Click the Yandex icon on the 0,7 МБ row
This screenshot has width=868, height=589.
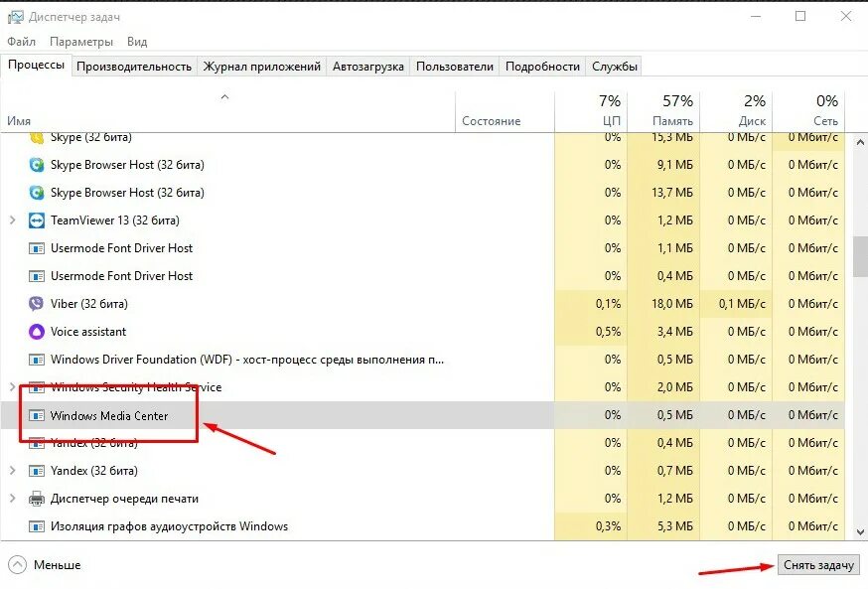point(37,471)
